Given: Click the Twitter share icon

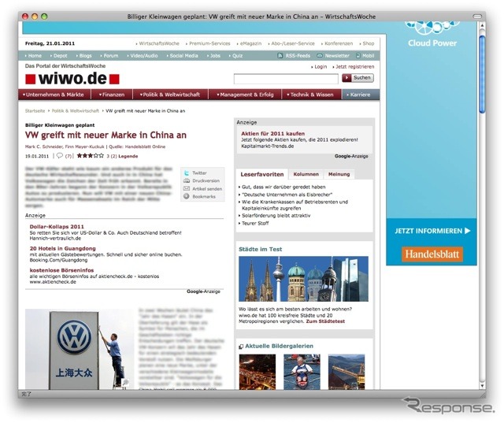Looking at the screenshot, I should 187,173.
